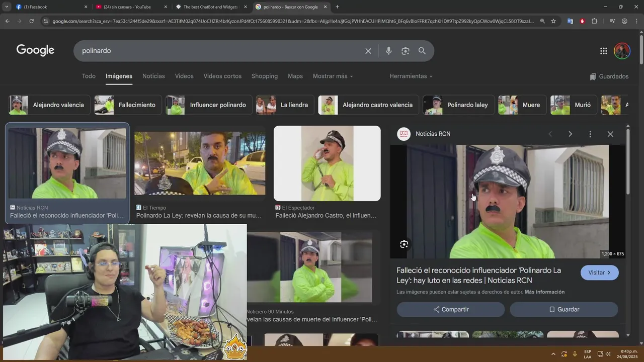Switch to the sin censura YouTube tab
The width and height of the screenshot is (644, 362).
(131, 7)
